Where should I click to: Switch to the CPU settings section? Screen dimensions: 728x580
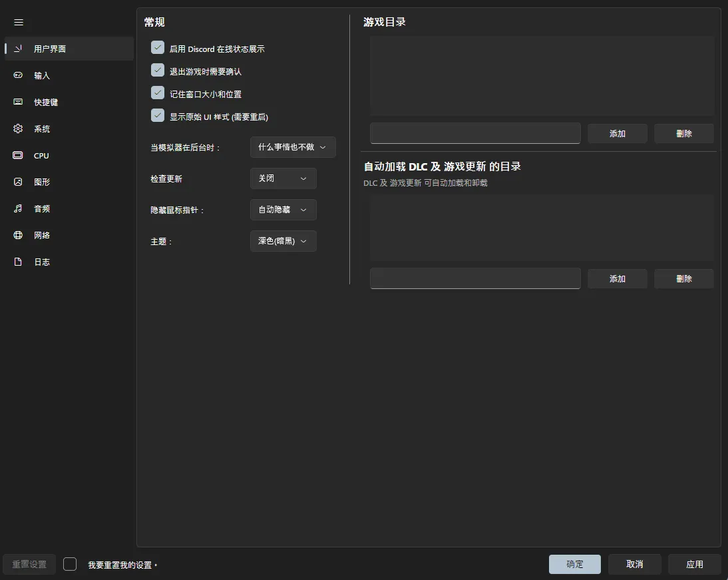coord(41,155)
